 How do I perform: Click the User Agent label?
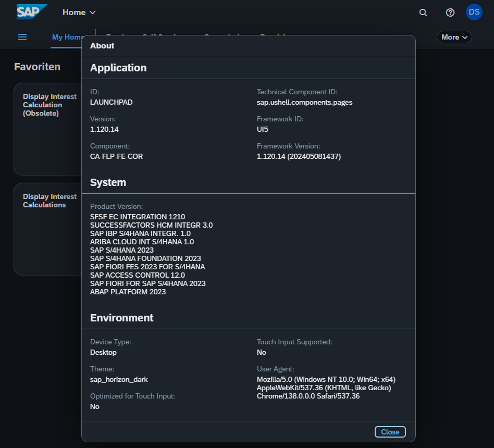tap(275, 369)
